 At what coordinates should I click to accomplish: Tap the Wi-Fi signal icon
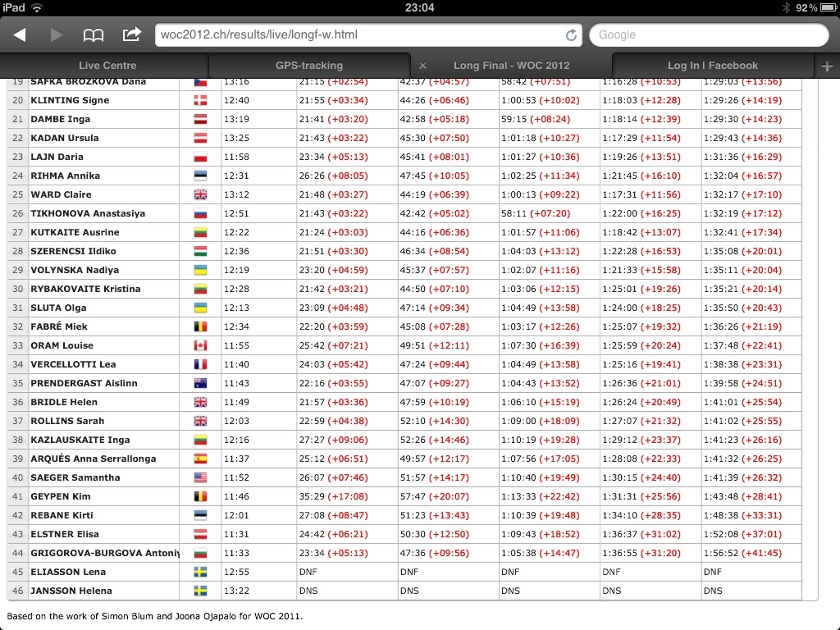(37, 7)
